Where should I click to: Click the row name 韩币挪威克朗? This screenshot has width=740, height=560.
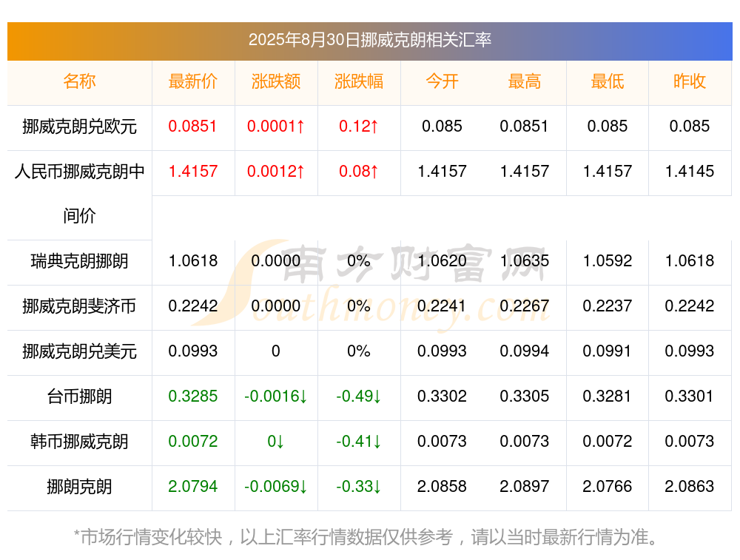pos(79,442)
